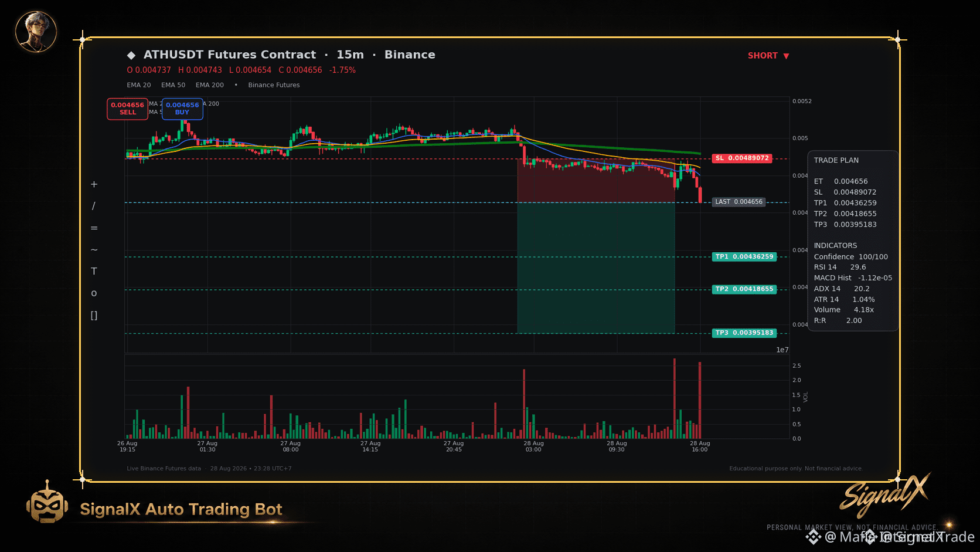
Task: Click the R:R 2.00 row
Action: pos(838,321)
